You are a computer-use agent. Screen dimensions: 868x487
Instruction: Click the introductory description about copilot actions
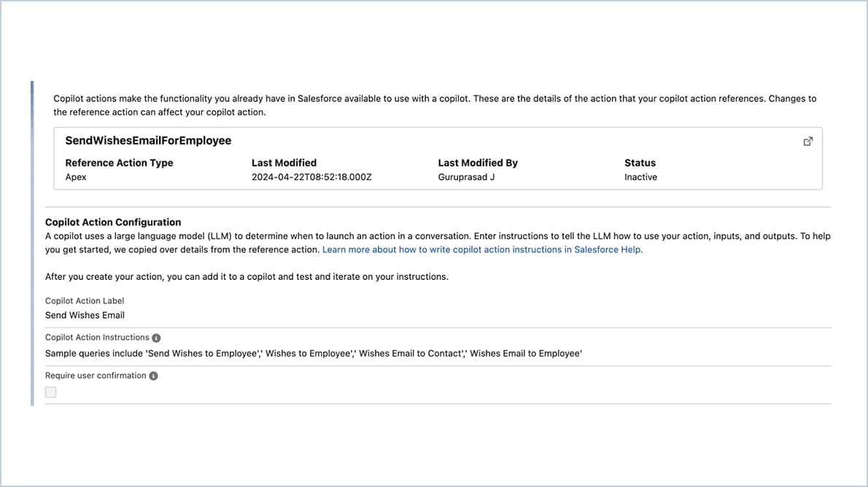(x=434, y=105)
